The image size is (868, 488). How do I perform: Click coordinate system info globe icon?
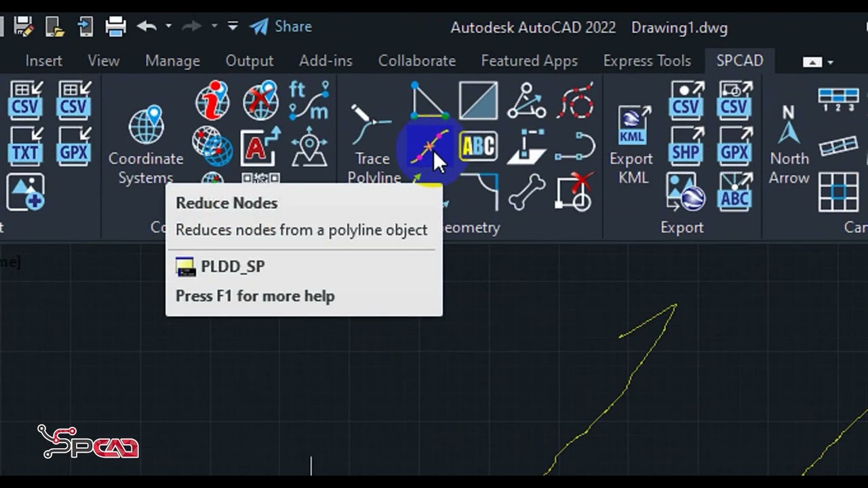[x=212, y=100]
